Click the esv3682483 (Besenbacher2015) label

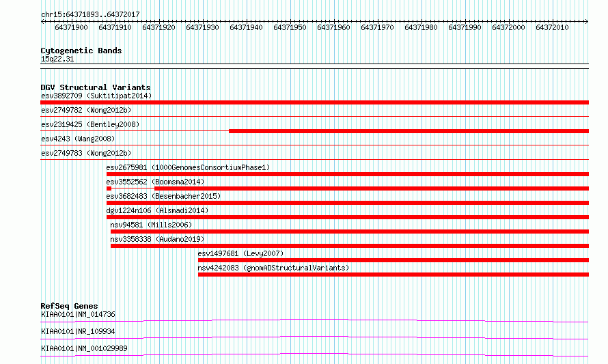point(163,196)
